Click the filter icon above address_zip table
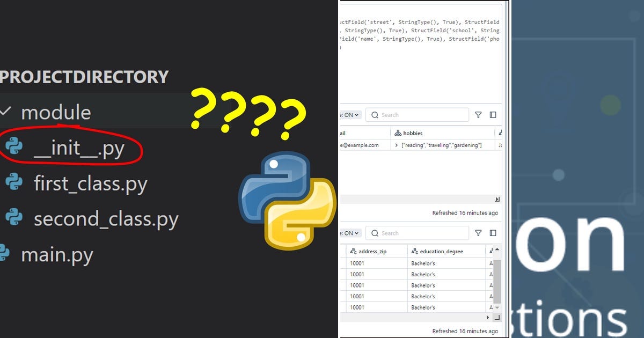This screenshot has width=644, height=338. (x=478, y=233)
